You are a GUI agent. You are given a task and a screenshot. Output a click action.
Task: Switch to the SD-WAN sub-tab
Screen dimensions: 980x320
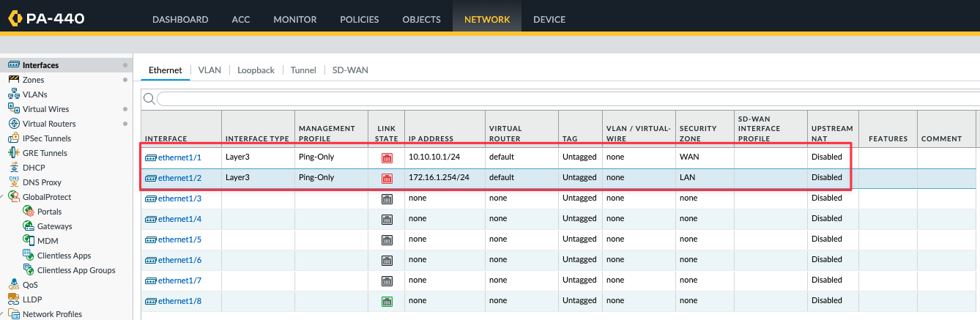[350, 70]
